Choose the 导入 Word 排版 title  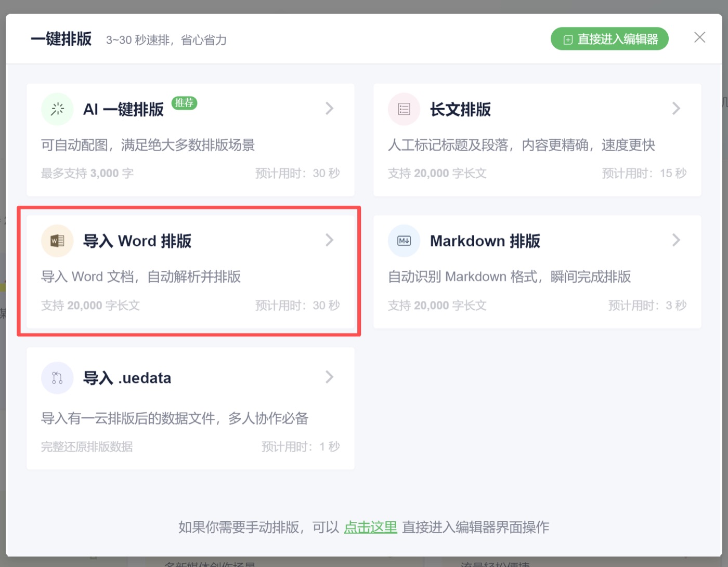point(137,241)
